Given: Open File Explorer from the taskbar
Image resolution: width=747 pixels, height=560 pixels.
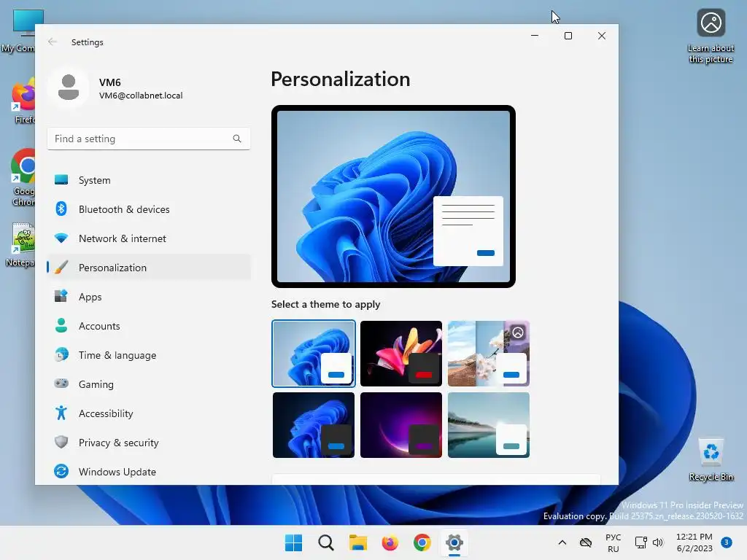Looking at the screenshot, I should (x=357, y=542).
